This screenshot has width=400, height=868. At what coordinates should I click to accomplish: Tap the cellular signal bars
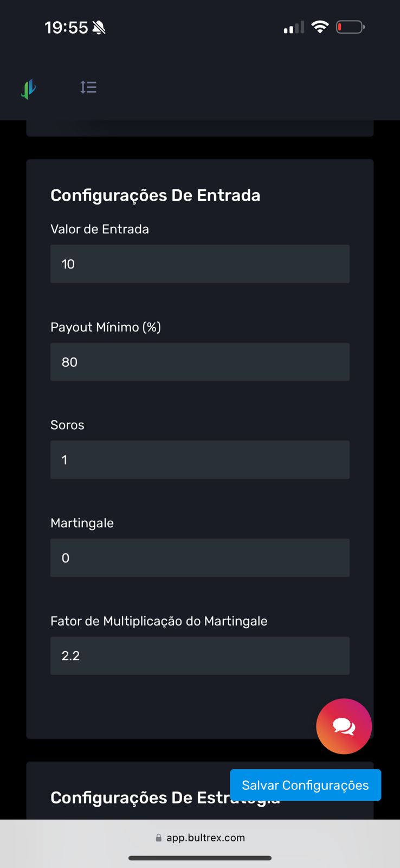(x=294, y=28)
